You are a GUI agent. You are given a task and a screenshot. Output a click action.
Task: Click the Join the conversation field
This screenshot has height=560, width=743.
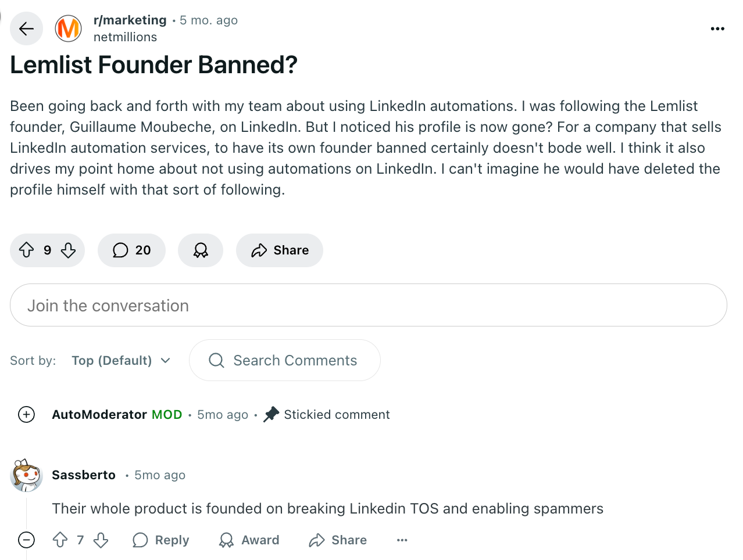pos(368,306)
